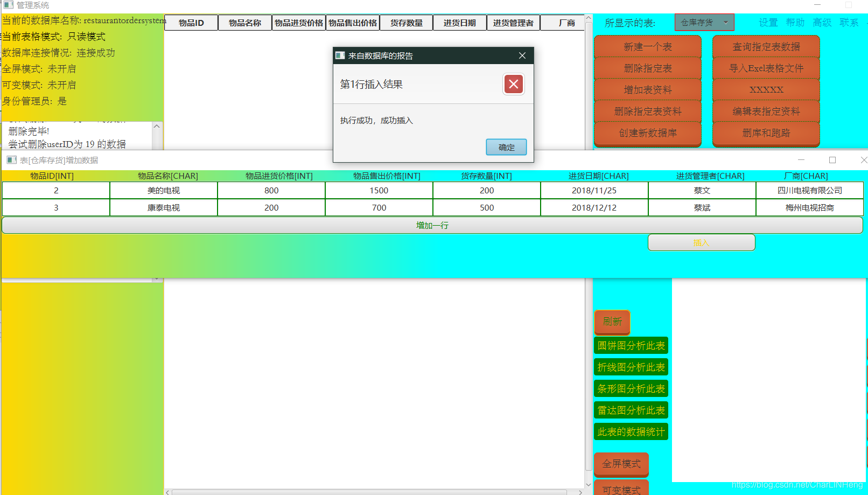Click the log line 删除完毕!
This screenshot has height=495, width=868.
pos(29,131)
